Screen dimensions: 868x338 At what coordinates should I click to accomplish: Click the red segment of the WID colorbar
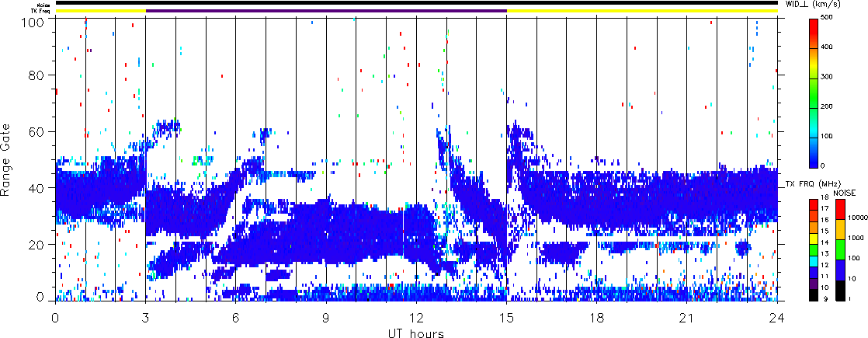click(814, 34)
